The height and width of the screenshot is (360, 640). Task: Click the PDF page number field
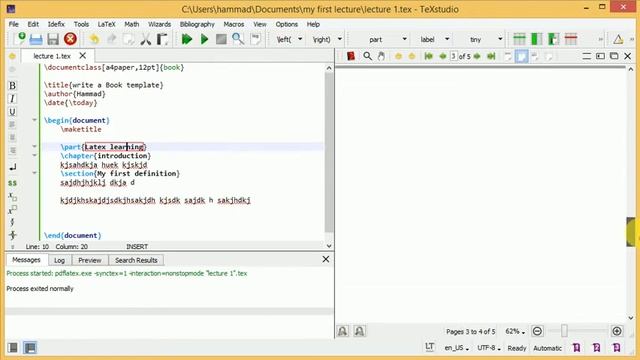(453, 56)
